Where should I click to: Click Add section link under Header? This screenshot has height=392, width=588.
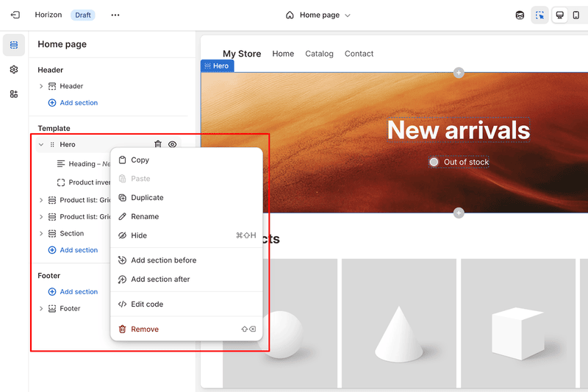[78, 103]
